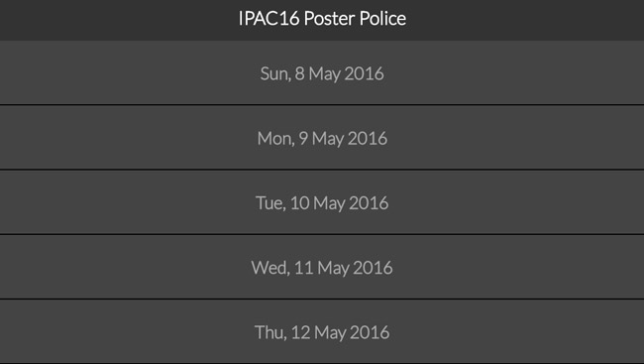Pick the 12 May date item
644x364 pixels.
(322, 331)
